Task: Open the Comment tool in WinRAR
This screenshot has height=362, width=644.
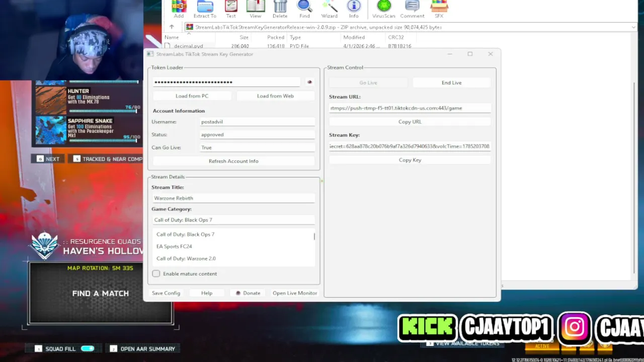Action: click(x=412, y=9)
